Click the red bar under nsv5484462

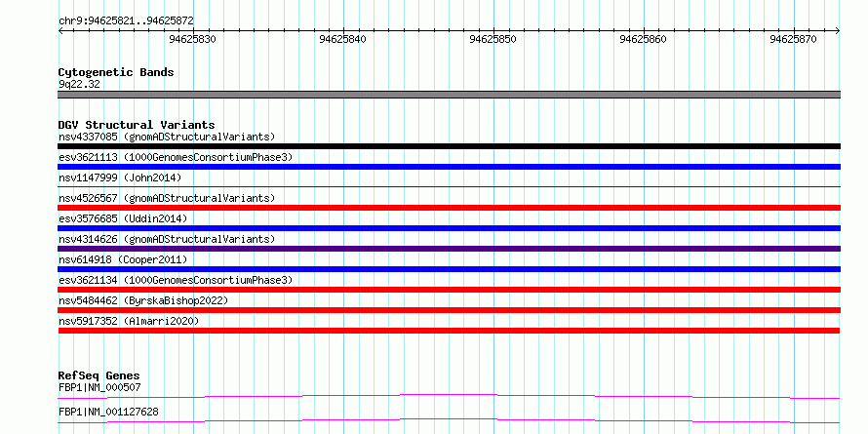point(449,310)
